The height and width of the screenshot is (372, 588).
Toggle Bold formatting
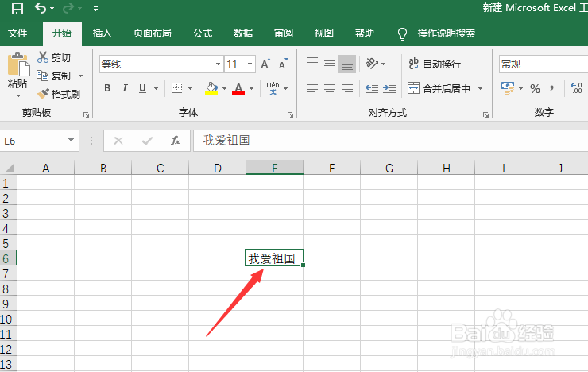107,88
